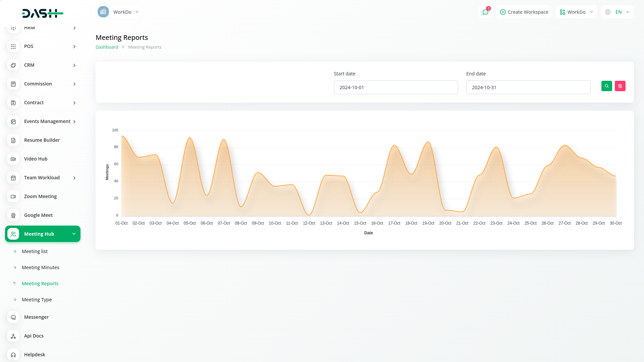
Task: Click the Google Meet sidebar icon
Action: (x=13, y=215)
